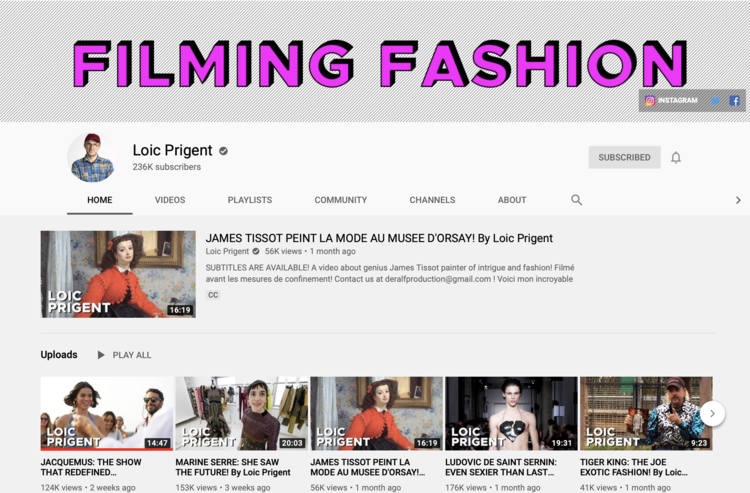Image resolution: width=750 pixels, height=493 pixels.
Task: Open Marine Serre video thumbnail
Action: 242,414
